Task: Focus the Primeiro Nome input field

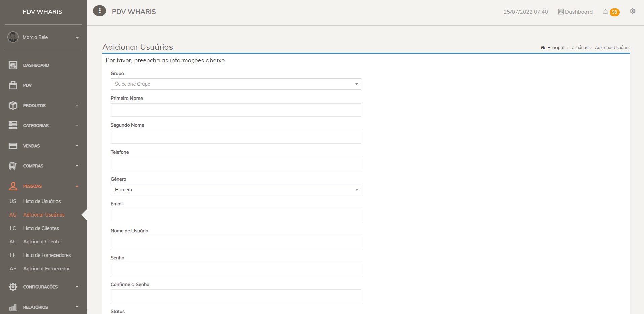Action: point(236,110)
